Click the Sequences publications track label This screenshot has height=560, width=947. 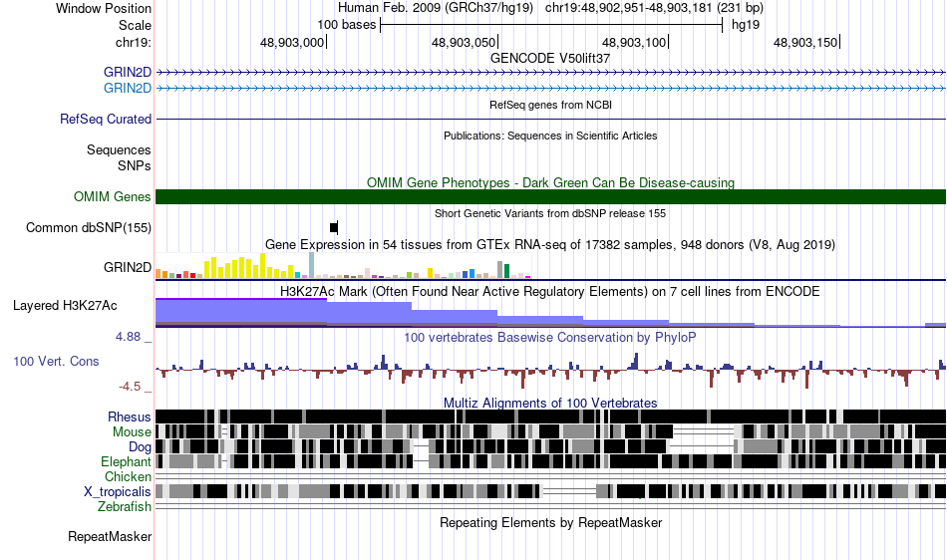coord(119,149)
